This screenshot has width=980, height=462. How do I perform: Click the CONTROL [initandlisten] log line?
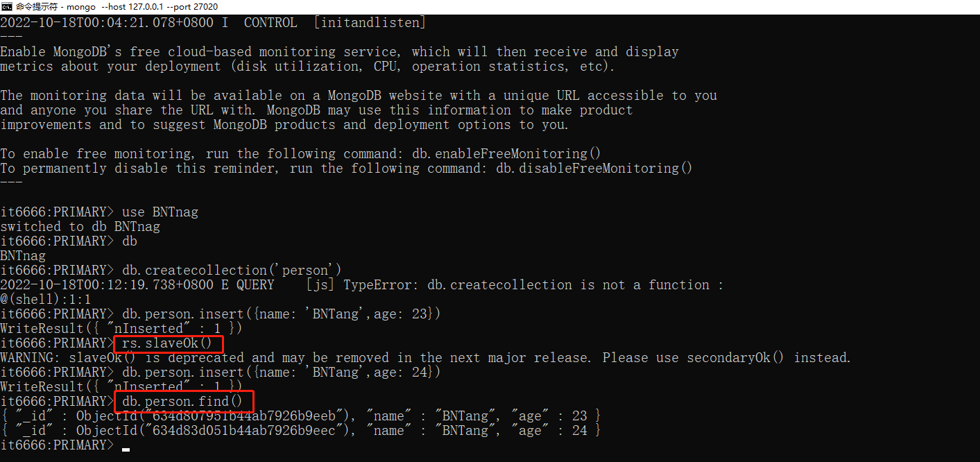point(213,23)
